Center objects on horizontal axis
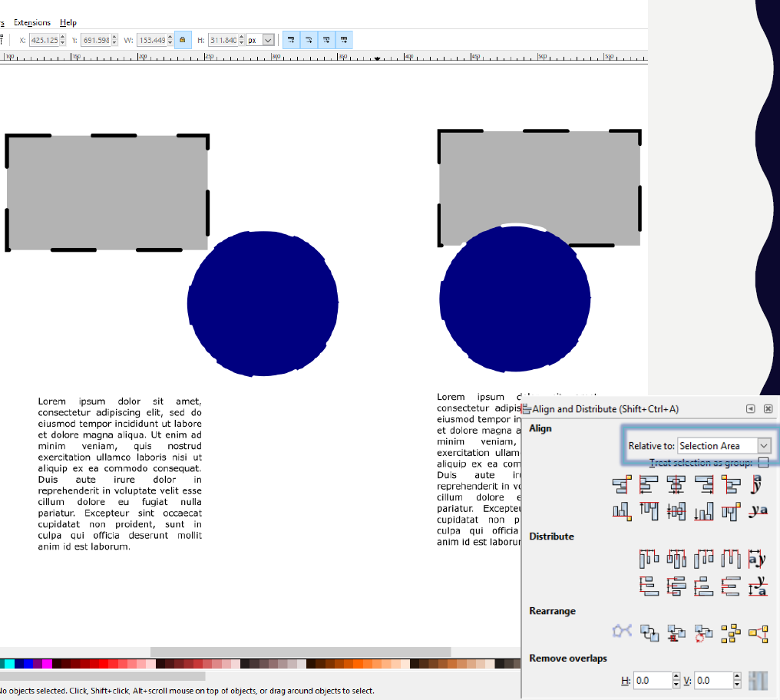Image resolution: width=780 pixels, height=700 pixels. pos(676,511)
